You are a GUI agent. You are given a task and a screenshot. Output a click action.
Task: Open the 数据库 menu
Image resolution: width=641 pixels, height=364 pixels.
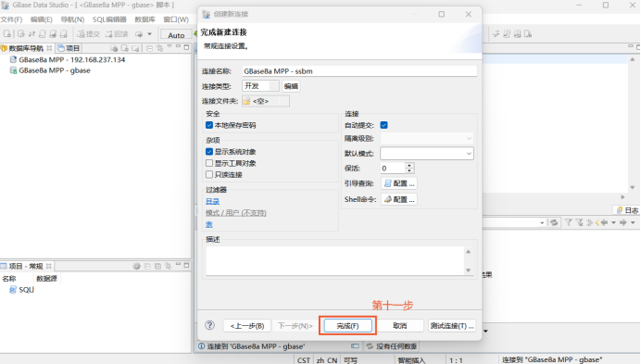[x=145, y=19]
